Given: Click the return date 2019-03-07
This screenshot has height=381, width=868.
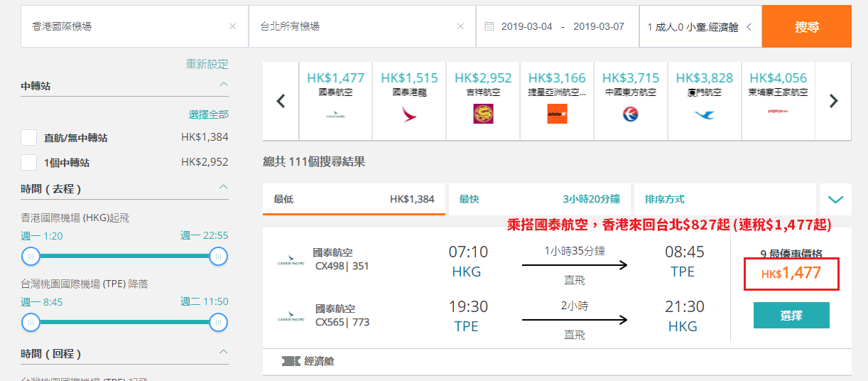Looking at the screenshot, I should pos(599,26).
